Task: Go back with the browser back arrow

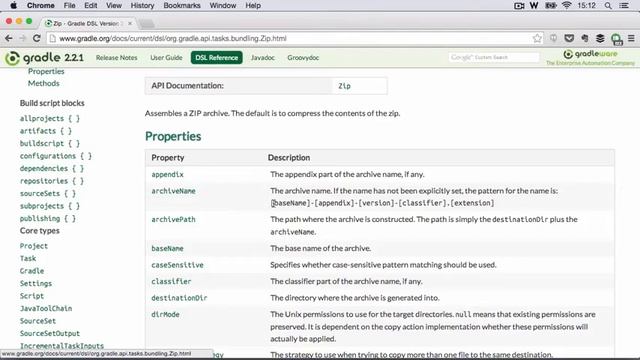Action: coord(9,38)
